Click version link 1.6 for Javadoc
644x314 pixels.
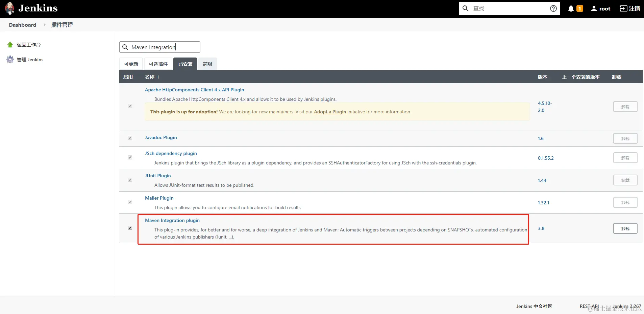[x=541, y=138]
